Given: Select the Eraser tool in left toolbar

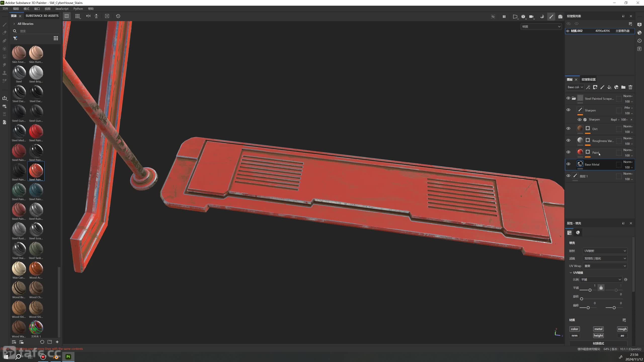Looking at the screenshot, I should [4, 33].
